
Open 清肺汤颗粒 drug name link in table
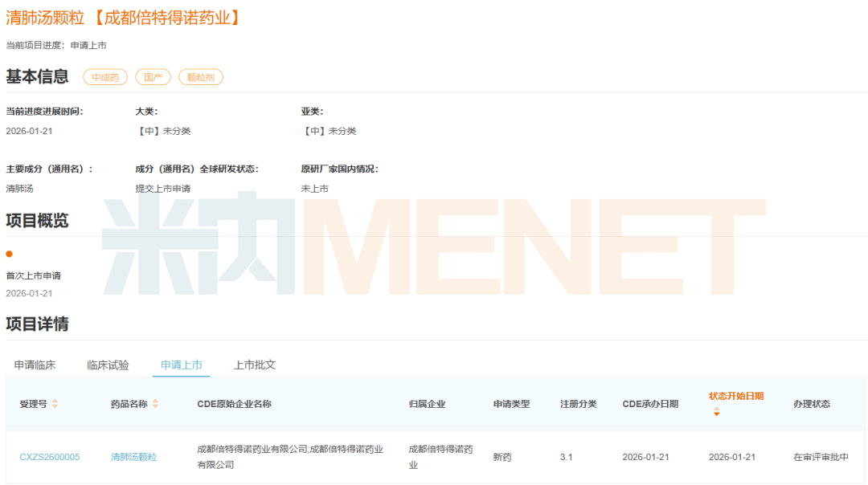pyautogui.click(x=133, y=457)
